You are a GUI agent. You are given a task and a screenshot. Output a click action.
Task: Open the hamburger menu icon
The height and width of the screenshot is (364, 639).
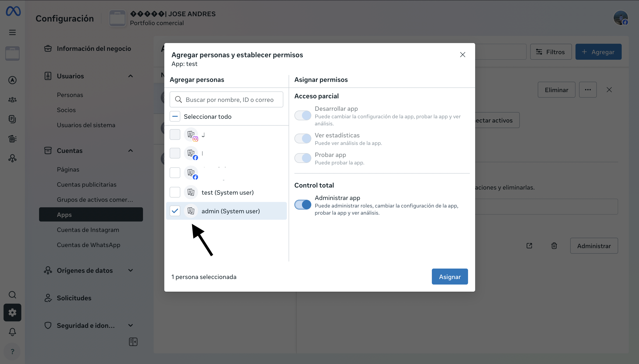[12, 32]
